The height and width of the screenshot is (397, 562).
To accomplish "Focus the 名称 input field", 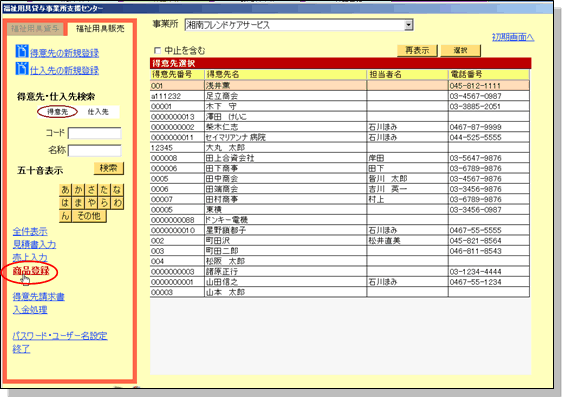I will tap(95, 150).
